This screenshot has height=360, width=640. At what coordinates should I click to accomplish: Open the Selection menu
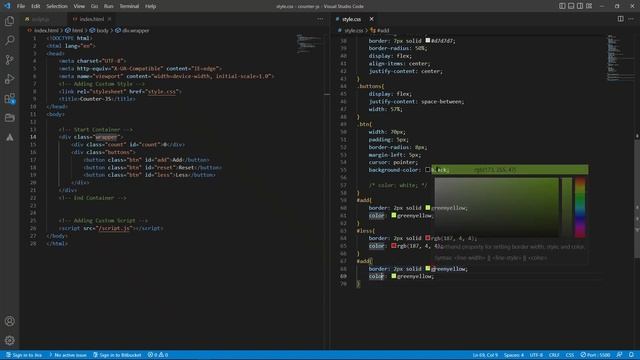[57, 6]
